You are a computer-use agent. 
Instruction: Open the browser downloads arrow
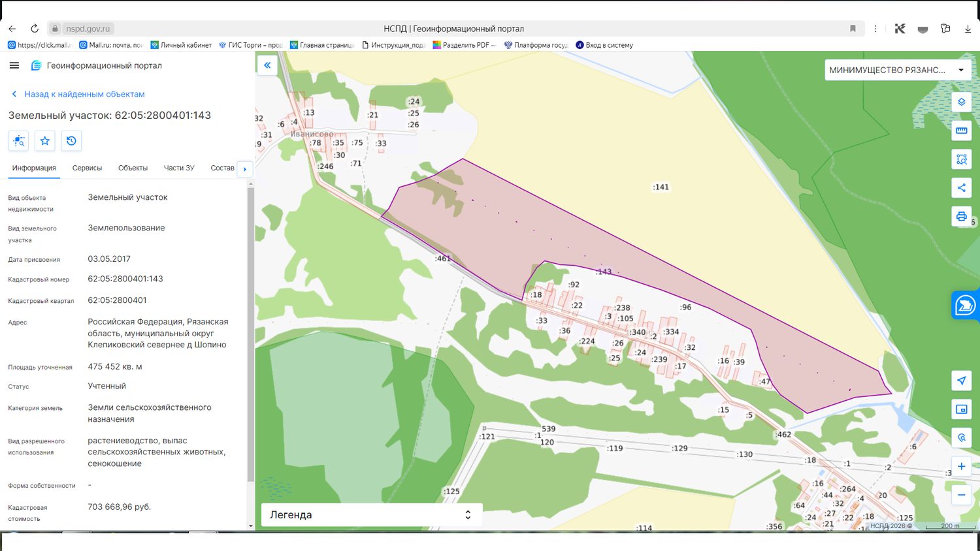[968, 29]
